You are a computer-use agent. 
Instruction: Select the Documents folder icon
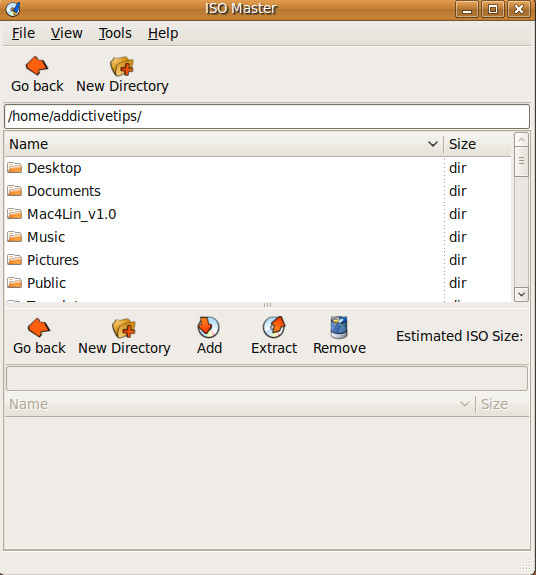click(x=15, y=191)
